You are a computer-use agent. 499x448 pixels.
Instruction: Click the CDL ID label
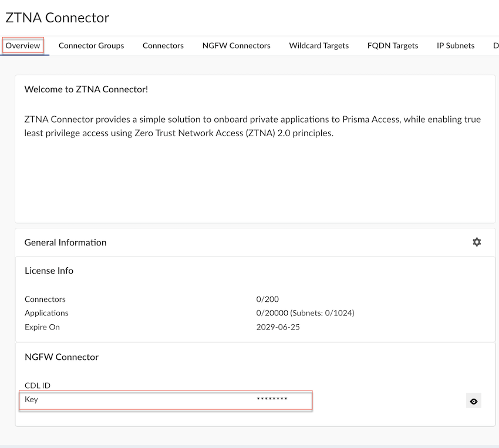(38, 386)
